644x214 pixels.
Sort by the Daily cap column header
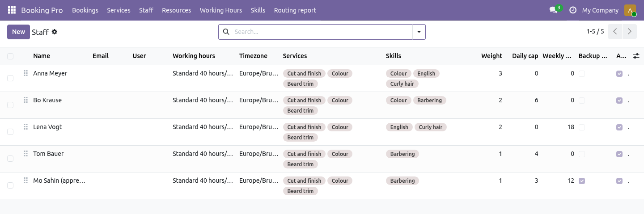[525, 56]
